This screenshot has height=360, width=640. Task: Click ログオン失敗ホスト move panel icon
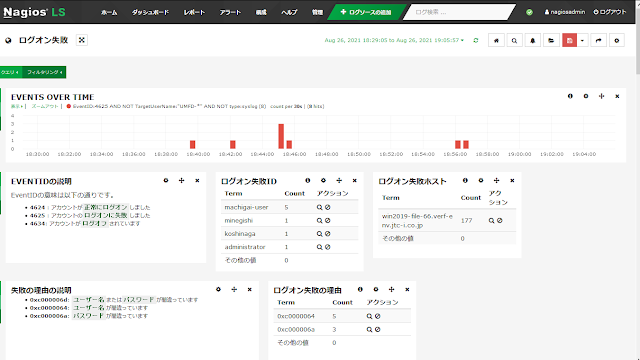click(496, 180)
